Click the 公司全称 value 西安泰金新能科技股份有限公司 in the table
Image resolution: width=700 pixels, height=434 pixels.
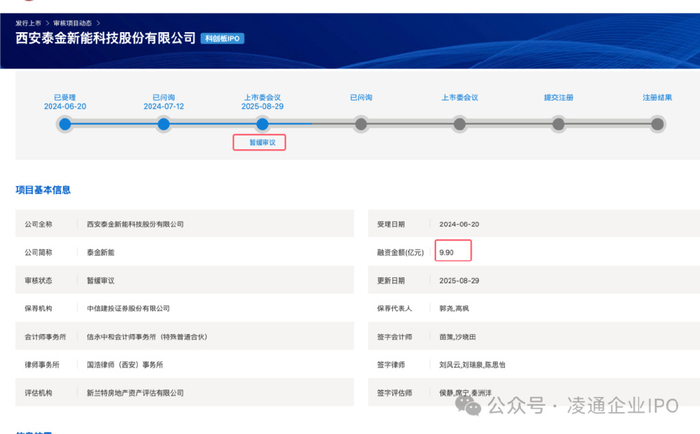135,224
